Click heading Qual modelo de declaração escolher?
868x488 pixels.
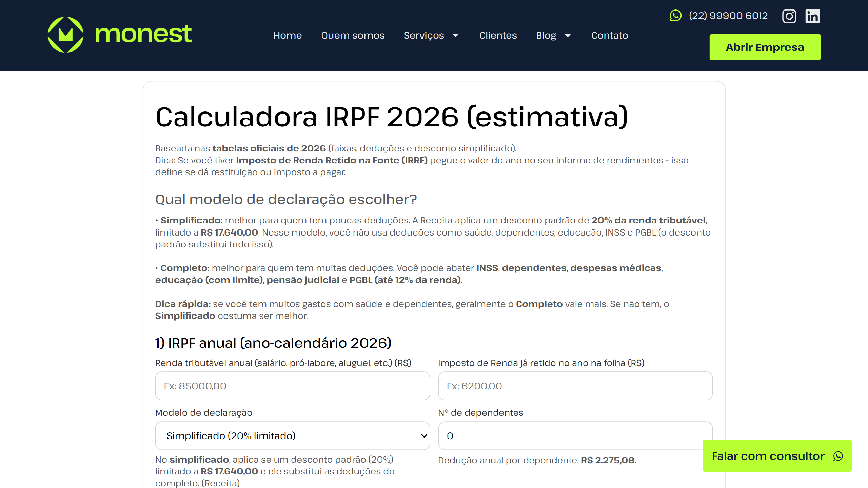pos(286,199)
